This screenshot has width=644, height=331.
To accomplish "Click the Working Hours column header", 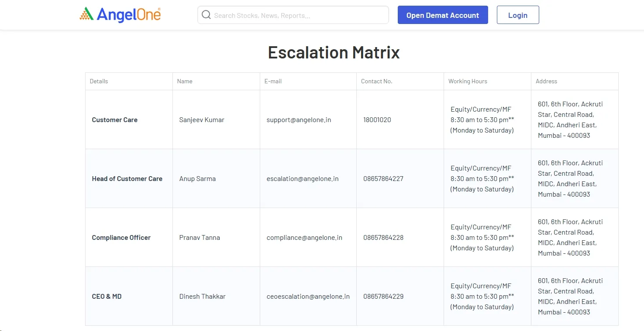I will click(468, 81).
